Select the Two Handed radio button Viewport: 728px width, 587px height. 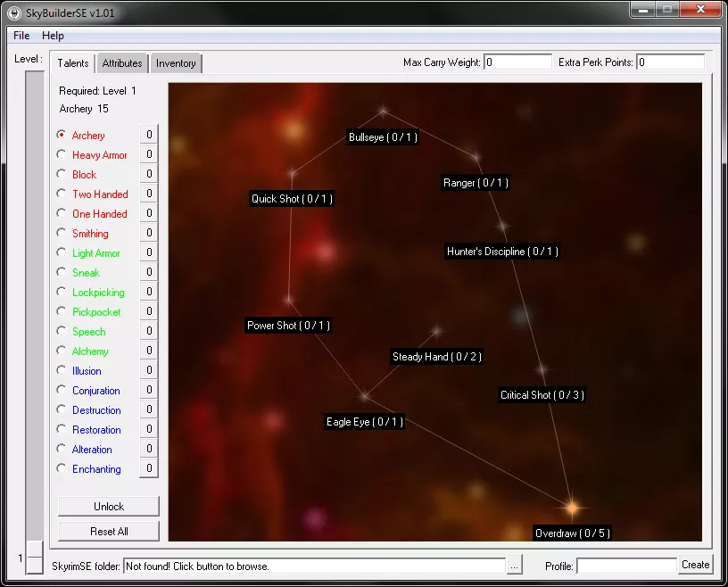(x=62, y=194)
